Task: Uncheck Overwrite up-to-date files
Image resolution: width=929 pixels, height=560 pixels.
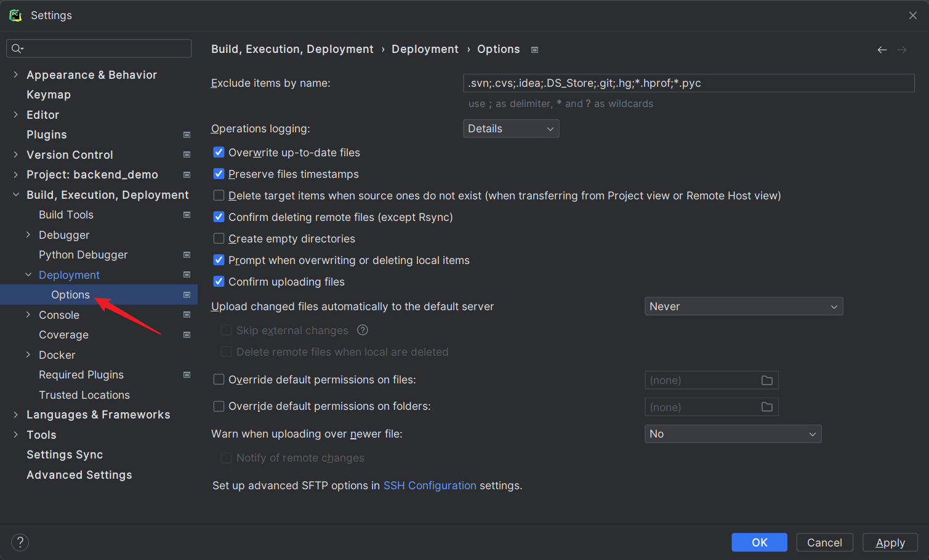Action: pyautogui.click(x=219, y=153)
